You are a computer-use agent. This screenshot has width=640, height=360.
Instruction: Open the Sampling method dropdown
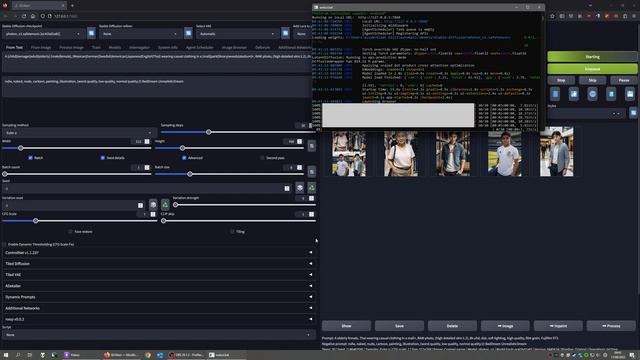(x=79, y=133)
